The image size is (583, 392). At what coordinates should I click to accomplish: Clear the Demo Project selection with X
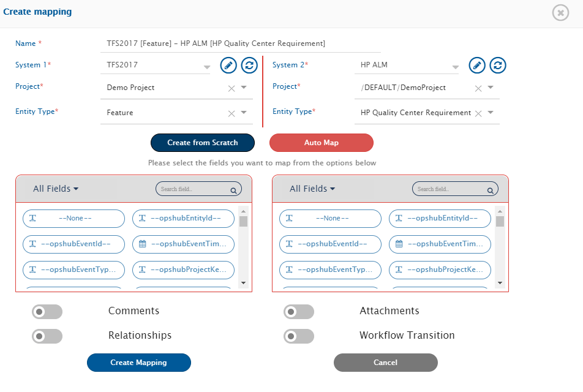(231, 88)
